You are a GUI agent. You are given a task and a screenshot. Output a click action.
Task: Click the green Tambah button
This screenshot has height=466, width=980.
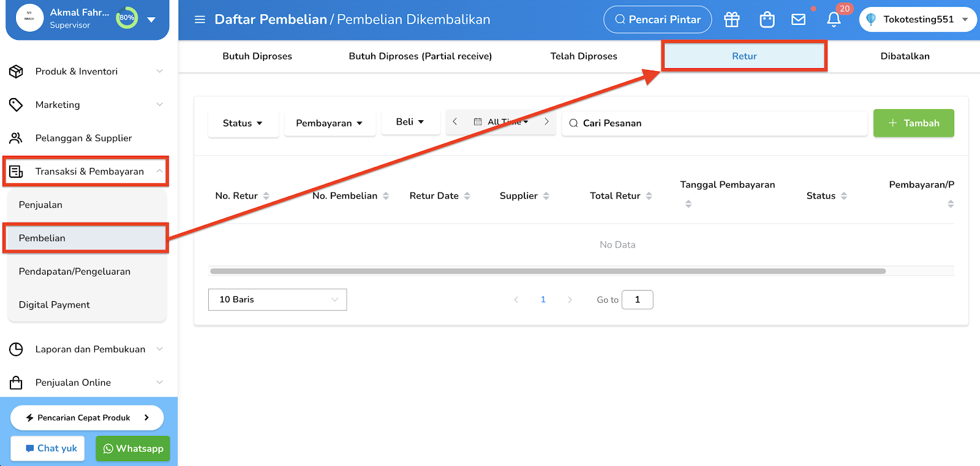point(914,123)
